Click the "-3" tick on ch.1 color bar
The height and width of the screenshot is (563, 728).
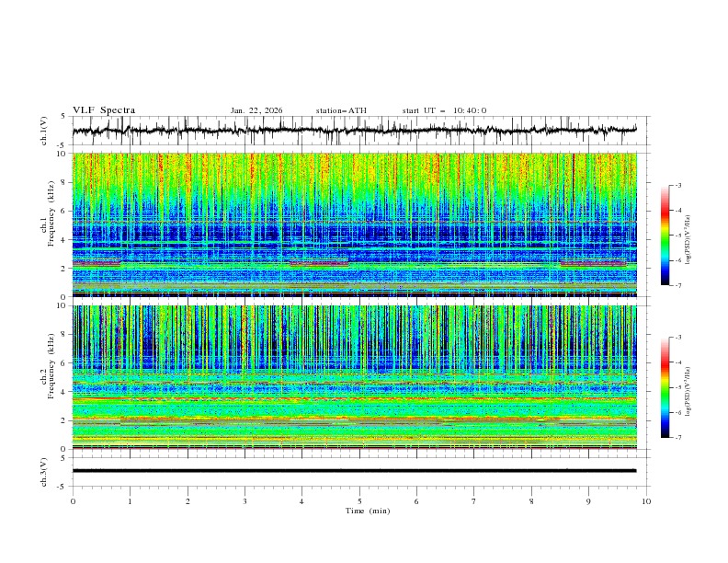678,185
